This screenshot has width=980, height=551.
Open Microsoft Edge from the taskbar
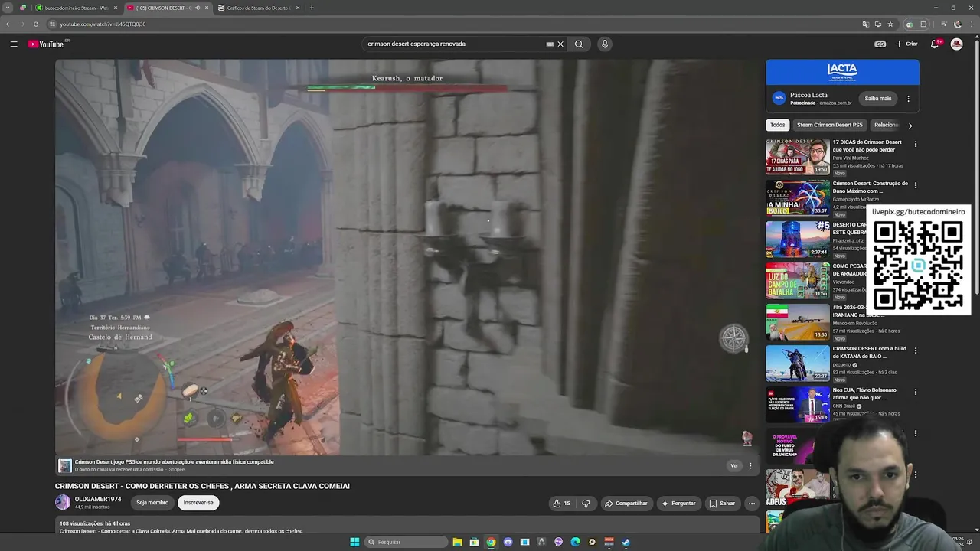point(575,542)
